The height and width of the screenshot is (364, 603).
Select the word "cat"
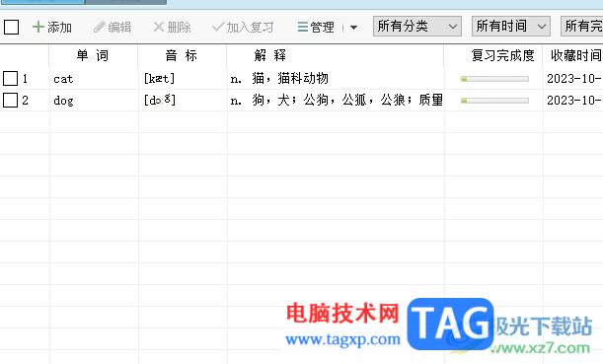[63, 79]
